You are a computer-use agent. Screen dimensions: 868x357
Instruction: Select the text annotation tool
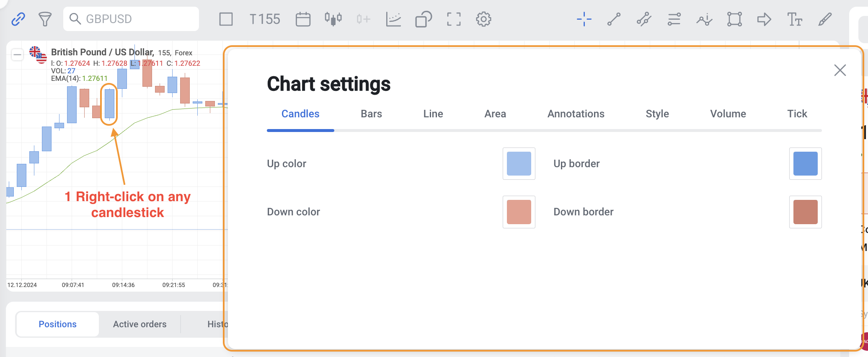pyautogui.click(x=795, y=19)
